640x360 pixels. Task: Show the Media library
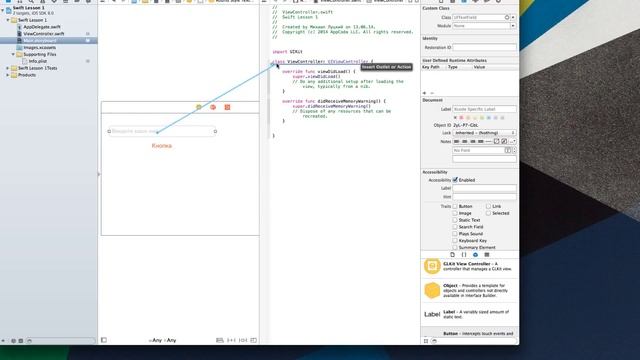pos(487,255)
